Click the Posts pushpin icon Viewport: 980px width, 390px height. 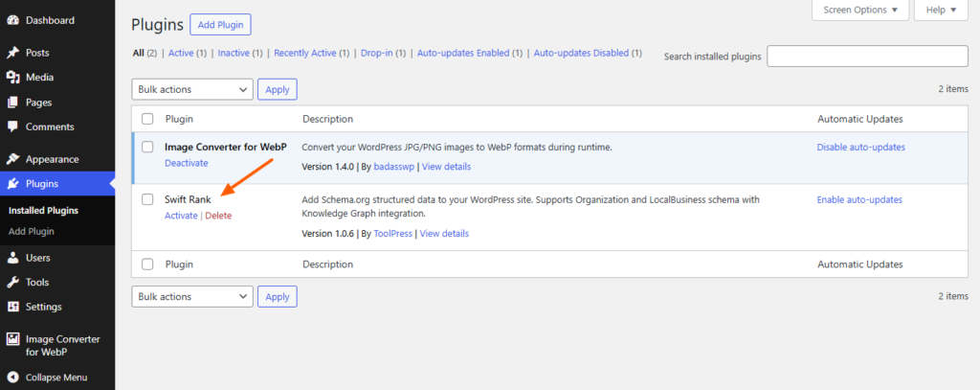pyautogui.click(x=12, y=53)
